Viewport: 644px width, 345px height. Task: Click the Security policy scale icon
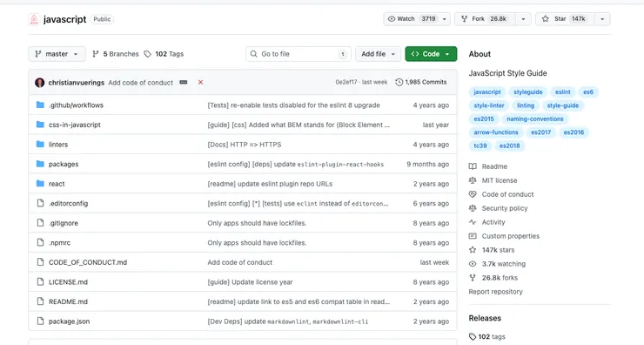pyautogui.click(x=473, y=208)
